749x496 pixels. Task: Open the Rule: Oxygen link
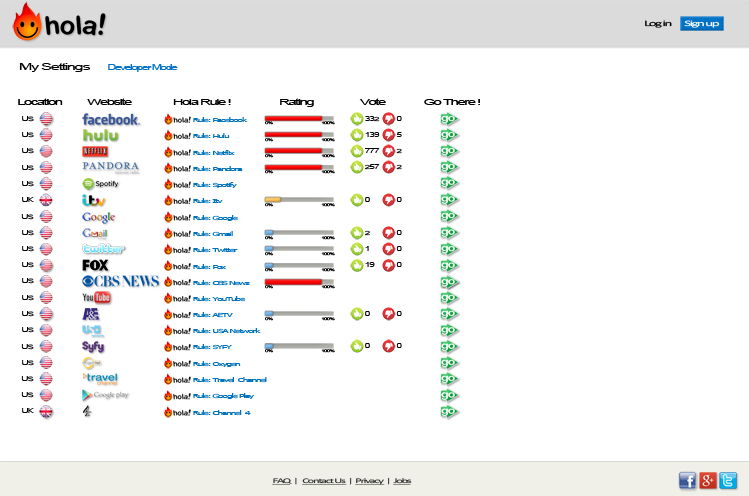(x=216, y=364)
